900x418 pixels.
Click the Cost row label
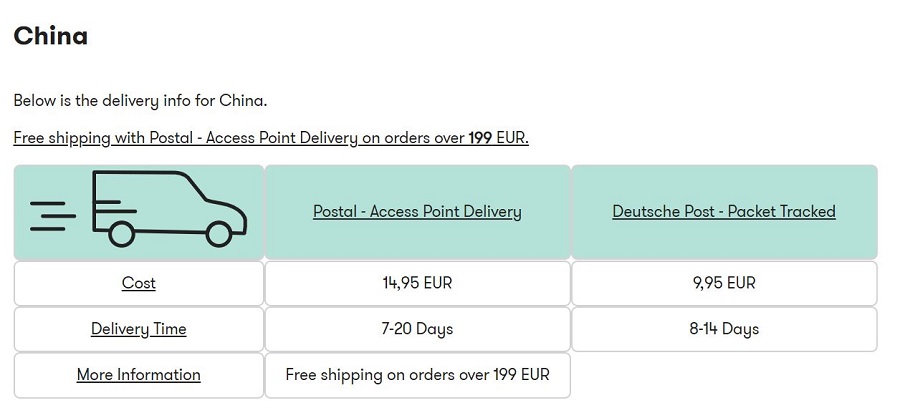click(x=139, y=283)
